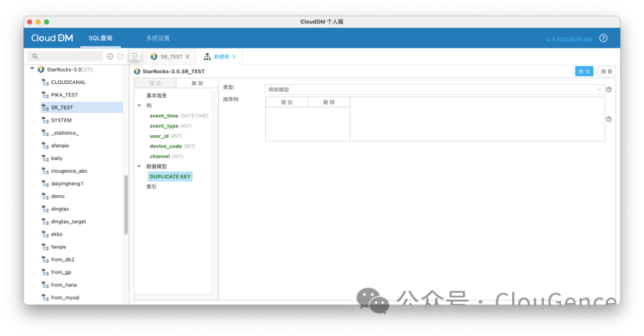Select dingtax_target database
Viewport: 644px width, 336px height.
[68, 222]
